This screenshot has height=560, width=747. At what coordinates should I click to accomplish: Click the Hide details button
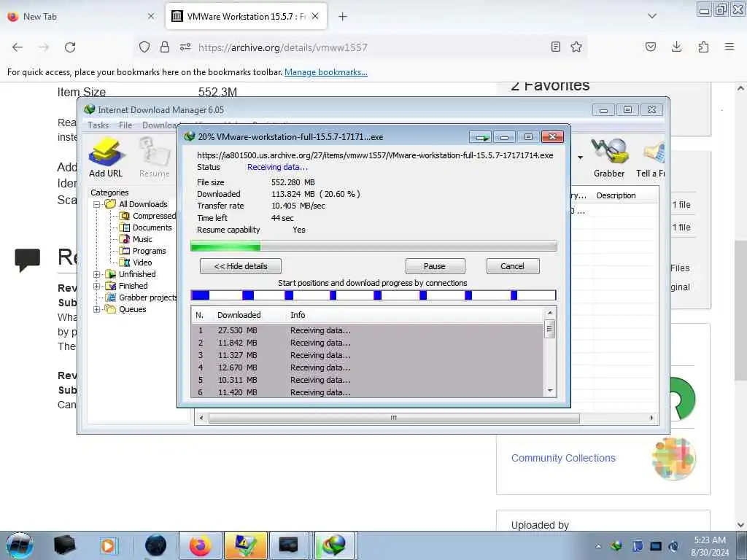(241, 266)
